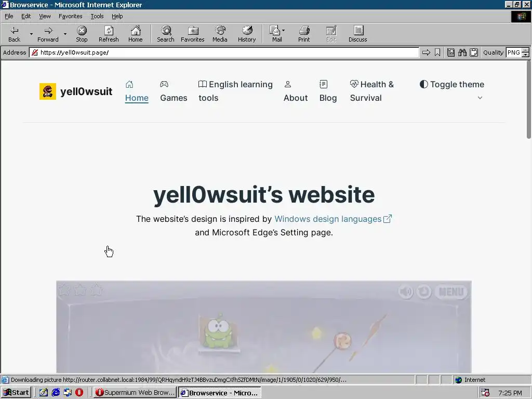Open the Edit menu
Viewport: 532px width, 399px height.
[26, 16]
